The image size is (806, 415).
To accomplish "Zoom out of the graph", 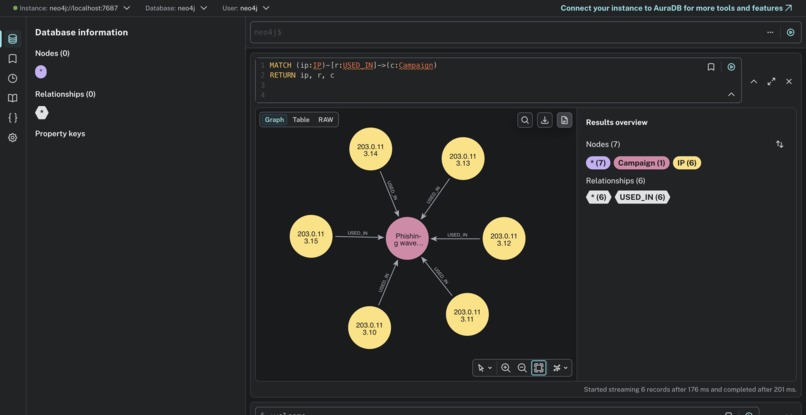I will 522,368.
